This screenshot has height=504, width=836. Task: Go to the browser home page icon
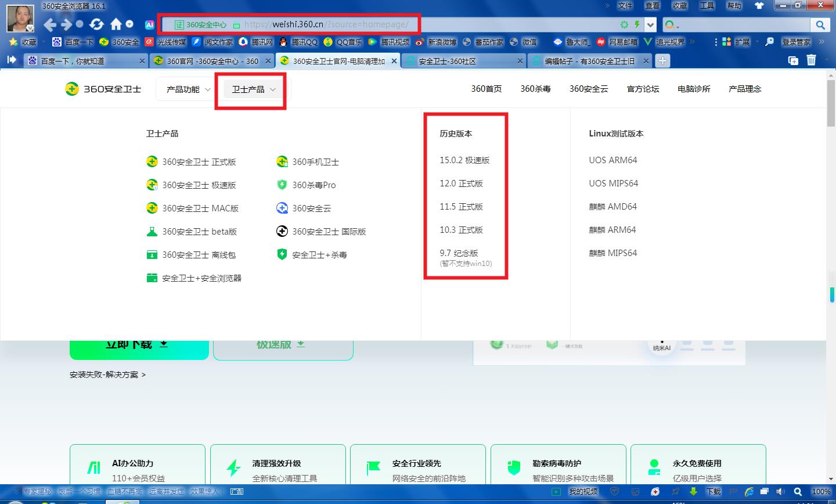tap(116, 24)
